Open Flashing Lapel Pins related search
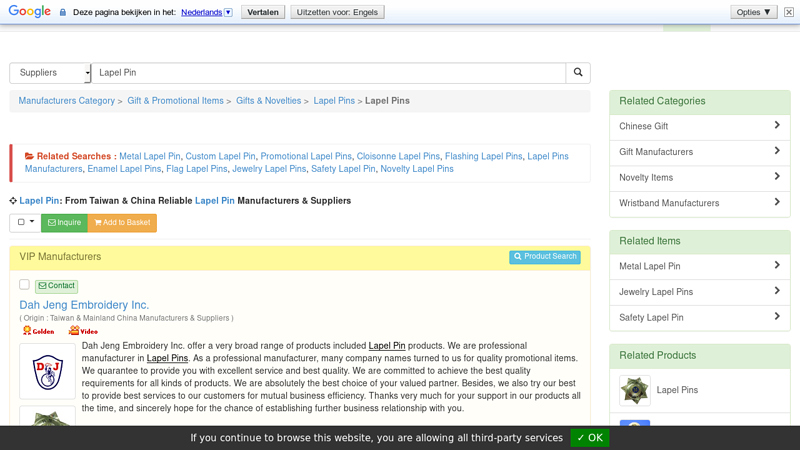Viewport: 800px width, 450px height. (484, 156)
